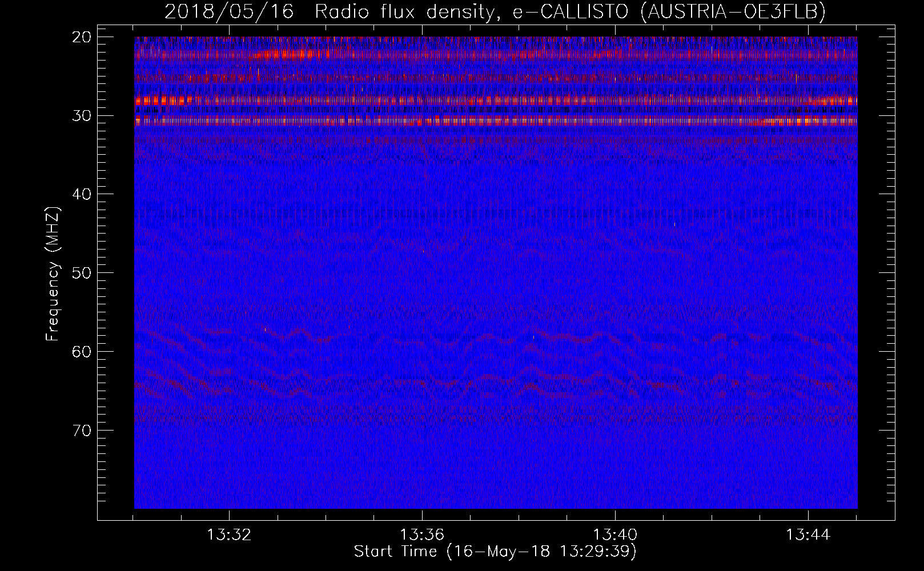Image resolution: width=924 pixels, height=571 pixels.
Task: Click the plot title 'Radio flux density, e-CALLISTO (AUSTRIA-OE3FLB)'
Action: pyautogui.click(x=570, y=12)
